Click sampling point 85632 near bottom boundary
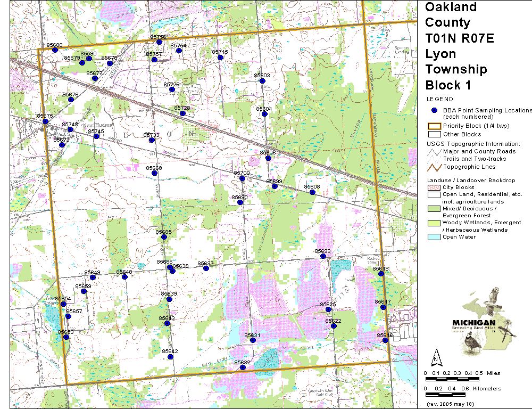Screen dimensions: 532x409 pyautogui.click(x=243, y=367)
